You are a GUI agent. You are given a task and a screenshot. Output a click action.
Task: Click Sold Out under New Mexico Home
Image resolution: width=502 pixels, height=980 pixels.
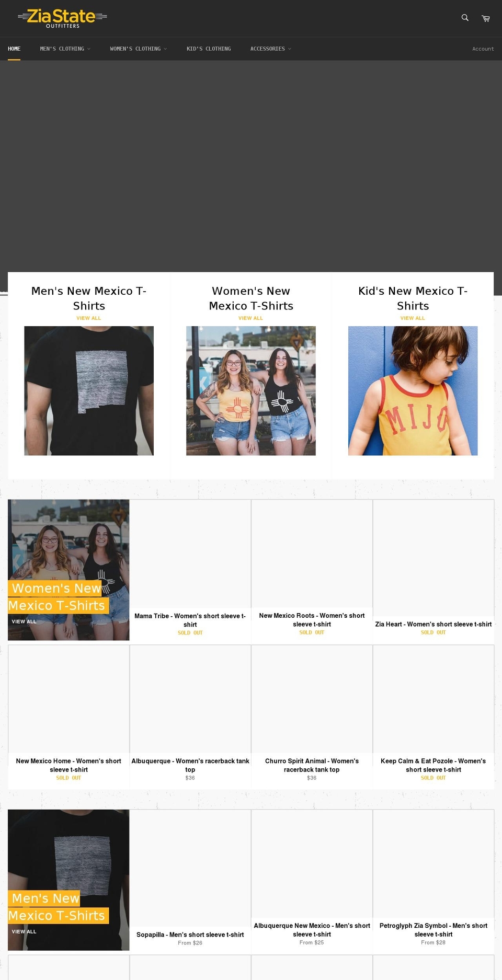point(69,778)
